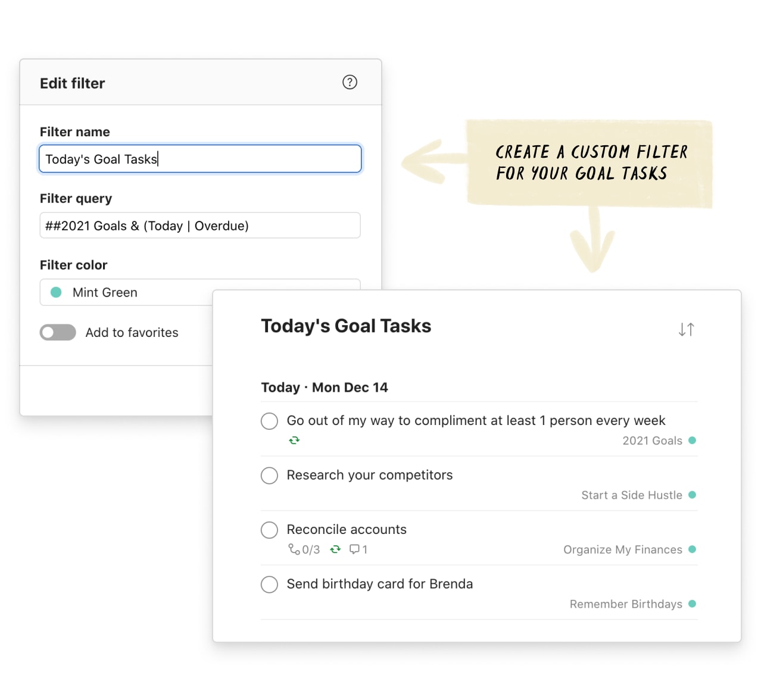This screenshot has width=761, height=700.
Task: Click the green dot beside Start a Side Hustle
Action: 693,495
